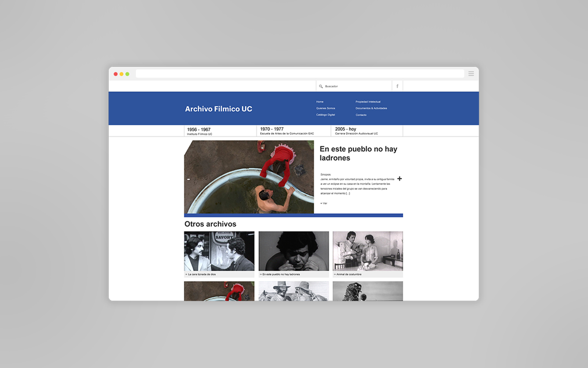This screenshot has height=368, width=588.
Task: Select the 1956 - 1967 period tab
Action: tap(220, 131)
